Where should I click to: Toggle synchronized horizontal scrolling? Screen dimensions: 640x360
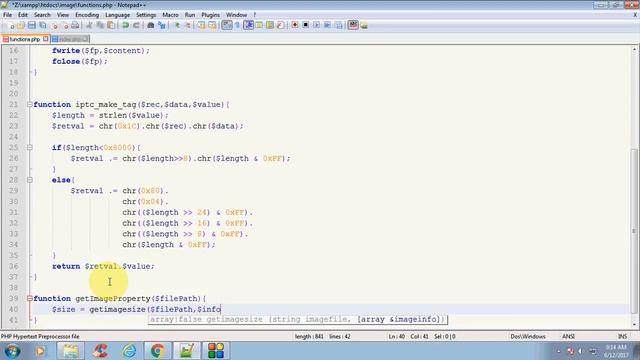click(x=212, y=25)
